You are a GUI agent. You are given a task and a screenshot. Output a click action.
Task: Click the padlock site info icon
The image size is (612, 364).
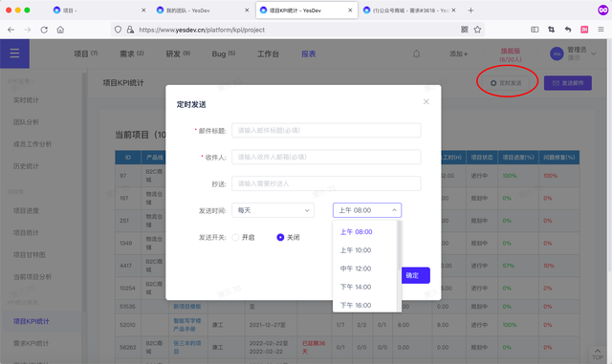click(x=130, y=30)
